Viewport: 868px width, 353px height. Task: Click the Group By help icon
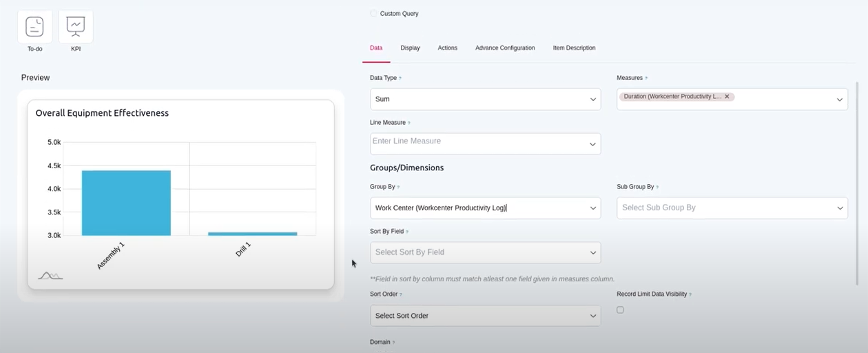398,188
